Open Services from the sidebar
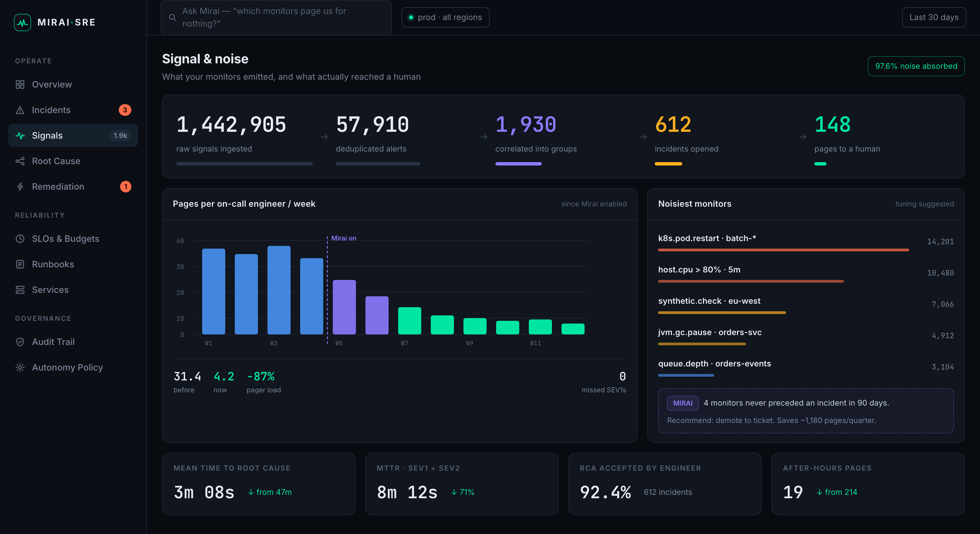This screenshot has height=534, width=980. click(x=73, y=290)
